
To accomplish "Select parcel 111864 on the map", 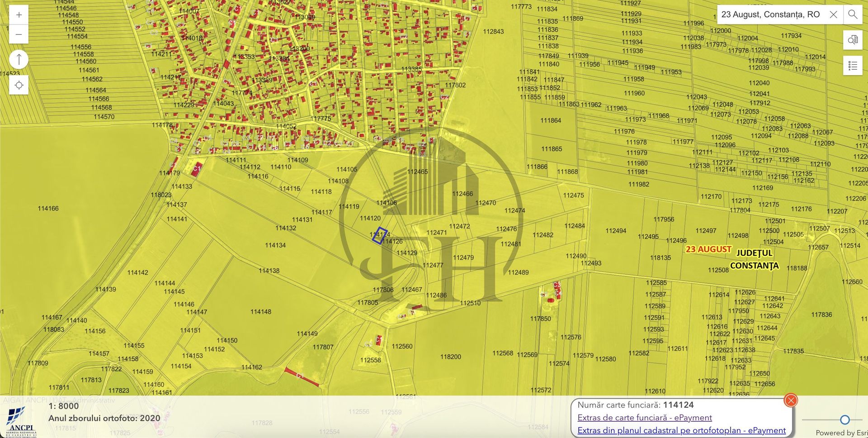I will (551, 121).
